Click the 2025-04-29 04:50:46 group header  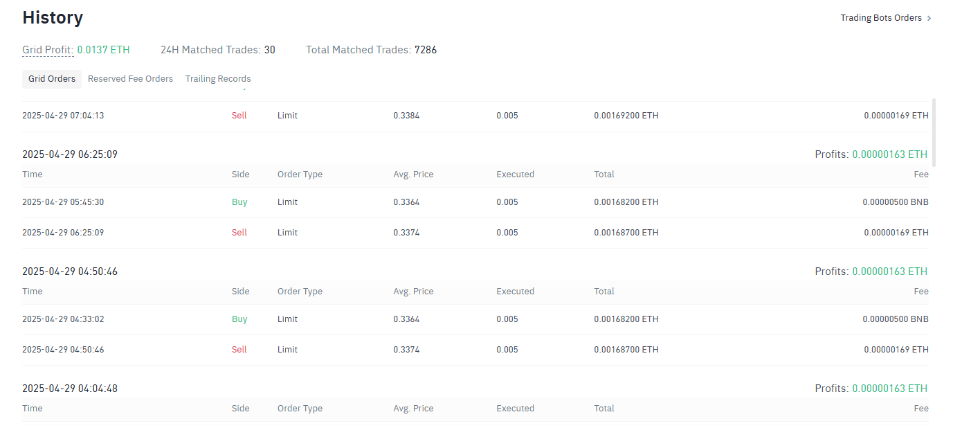pos(70,271)
